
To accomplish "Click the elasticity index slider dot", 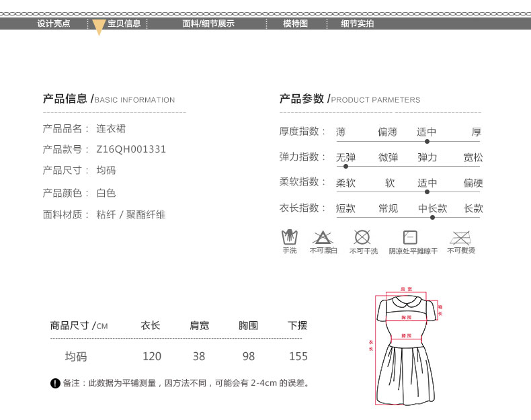I will tap(345, 167).
